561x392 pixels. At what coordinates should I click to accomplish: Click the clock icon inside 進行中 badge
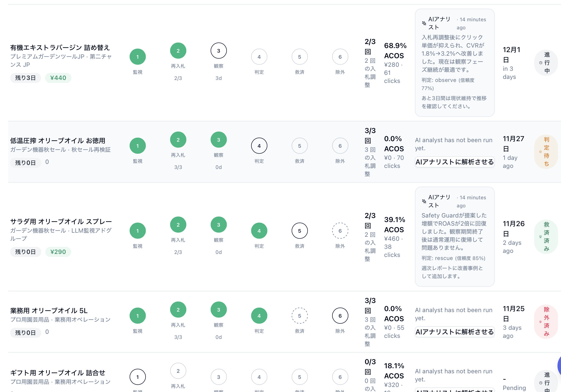tap(540, 63)
